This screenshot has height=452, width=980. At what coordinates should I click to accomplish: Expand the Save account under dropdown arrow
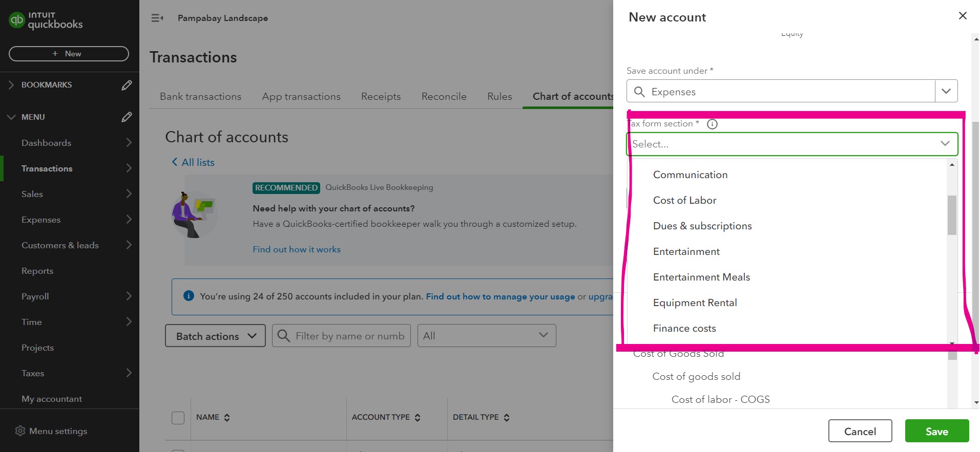[946, 91]
